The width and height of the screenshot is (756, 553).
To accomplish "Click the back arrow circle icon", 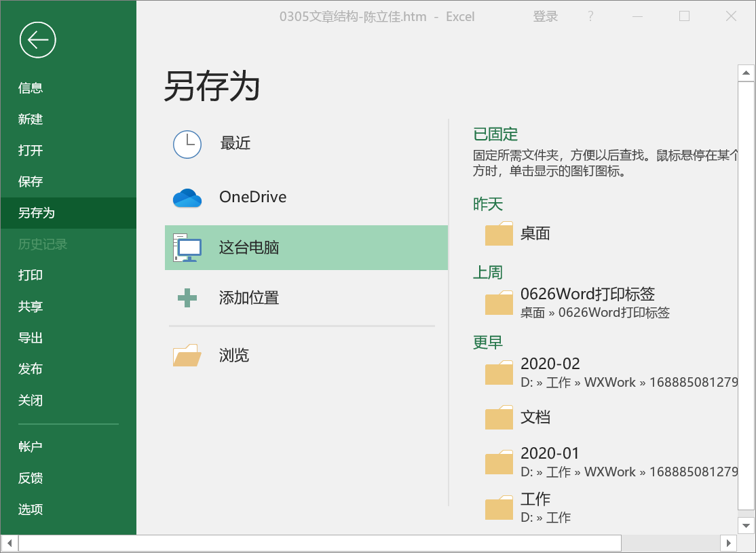I will point(38,39).
